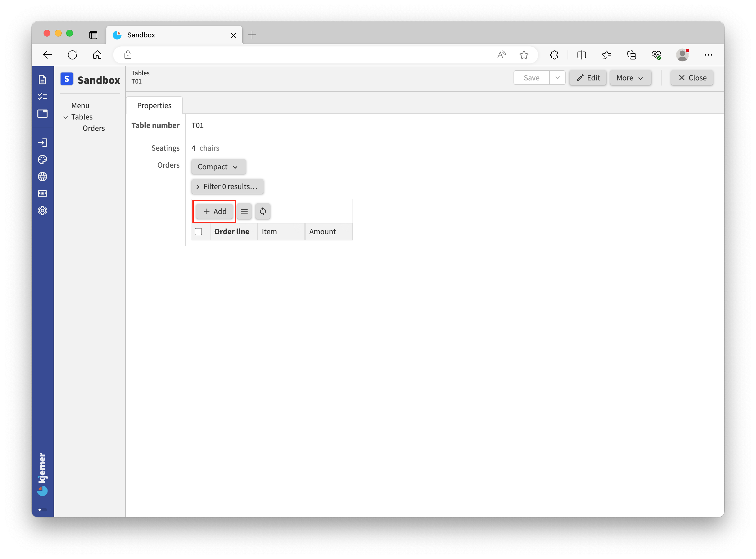
Task: Click the T01 table number input field
Action: pyautogui.click(x=197, y=125)
